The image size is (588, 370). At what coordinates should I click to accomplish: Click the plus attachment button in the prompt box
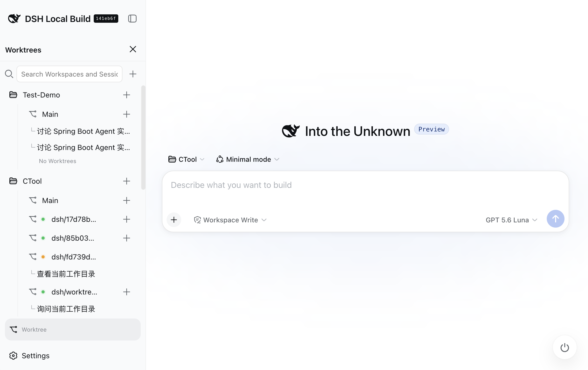coord(174,220)
